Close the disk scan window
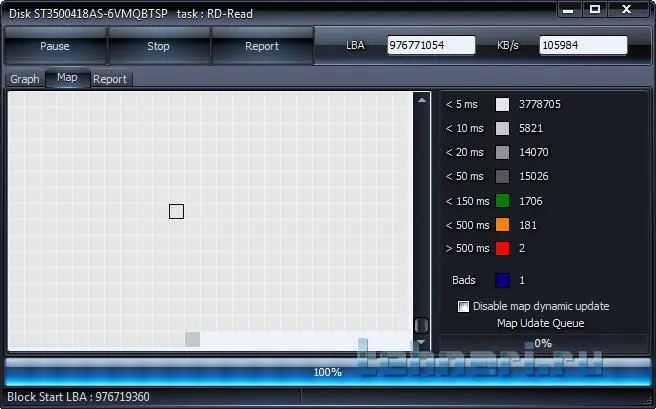 (626, 9)
